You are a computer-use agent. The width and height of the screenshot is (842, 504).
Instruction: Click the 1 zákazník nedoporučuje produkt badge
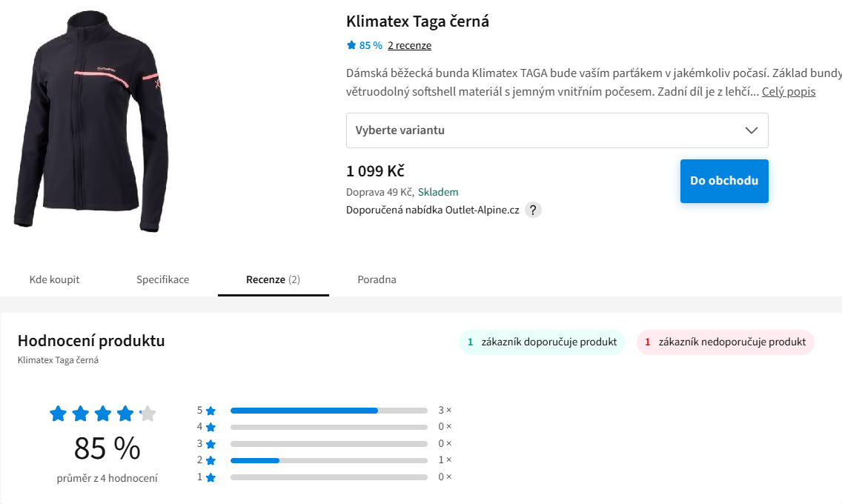[725, 342]
